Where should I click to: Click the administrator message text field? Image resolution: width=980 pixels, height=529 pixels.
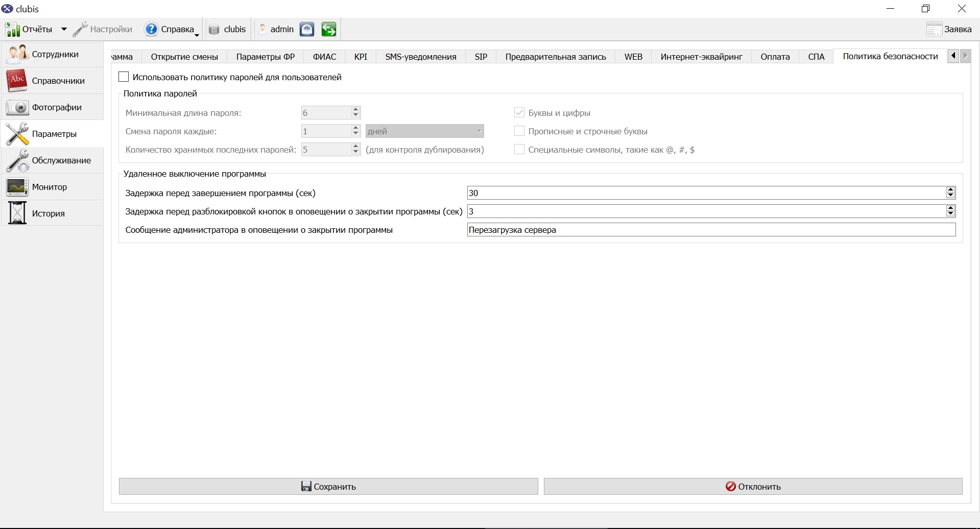711,230
